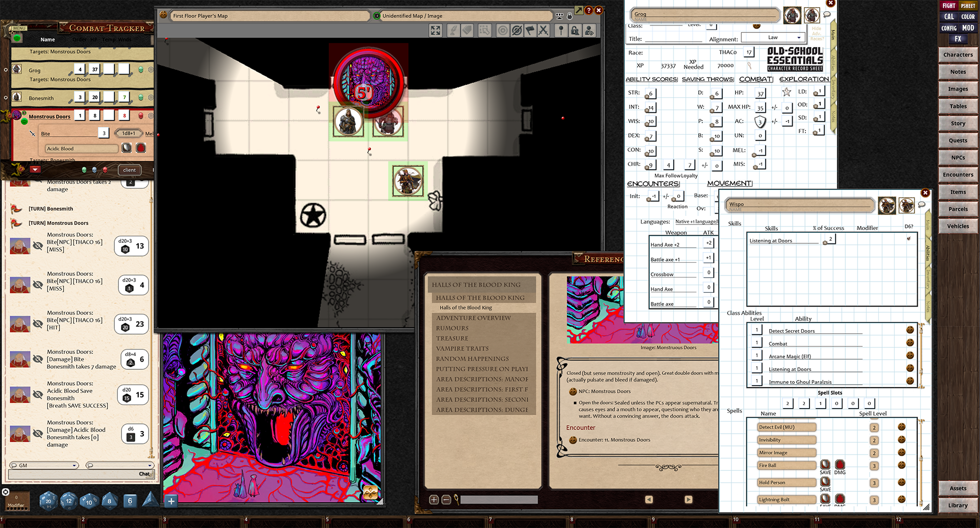The image size is (980, 528).
Task: Toggle hidden-roll eye on the 13 Bite roll
Action: click(38, 246)
